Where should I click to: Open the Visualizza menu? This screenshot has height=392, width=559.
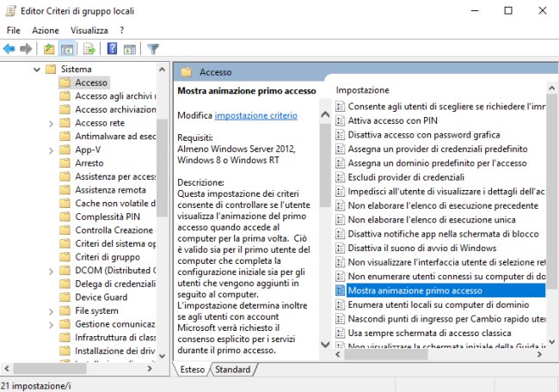point(89,30)
